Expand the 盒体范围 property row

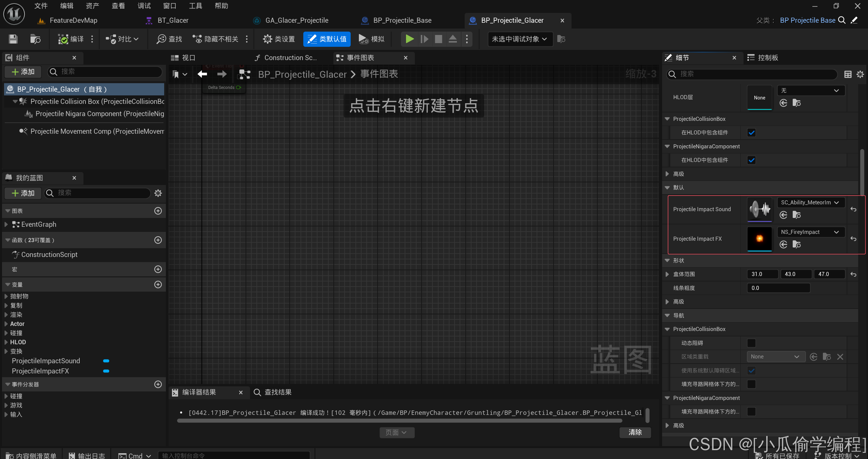pos(667,274)
